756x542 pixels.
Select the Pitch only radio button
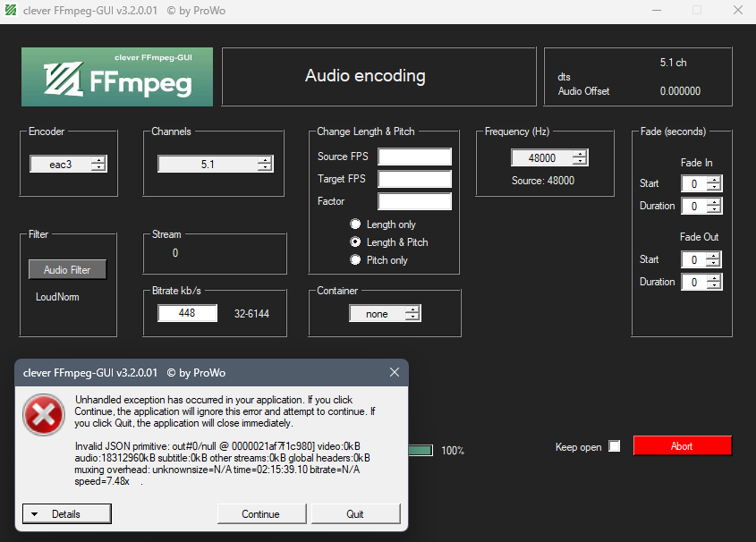pos(355,259)
